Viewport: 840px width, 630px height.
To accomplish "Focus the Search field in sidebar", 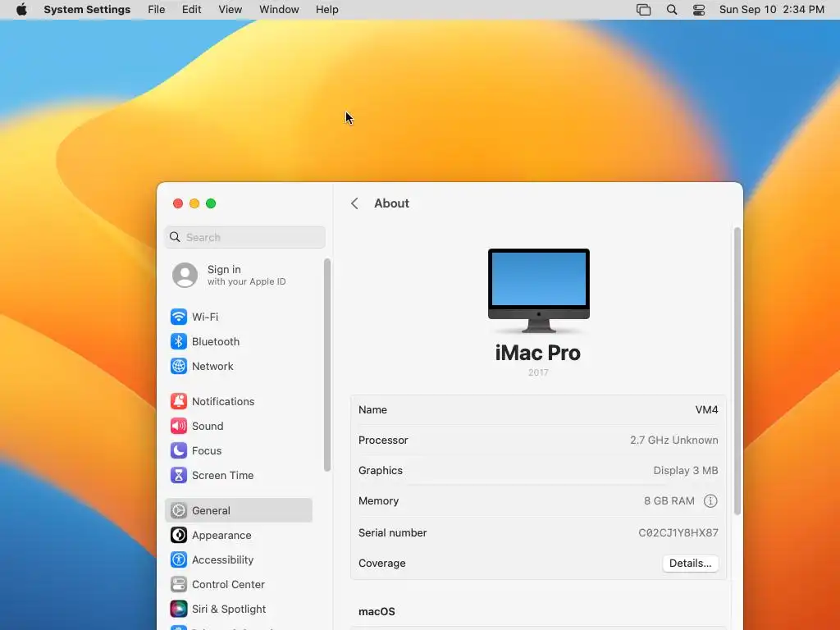I will (244, 237).
